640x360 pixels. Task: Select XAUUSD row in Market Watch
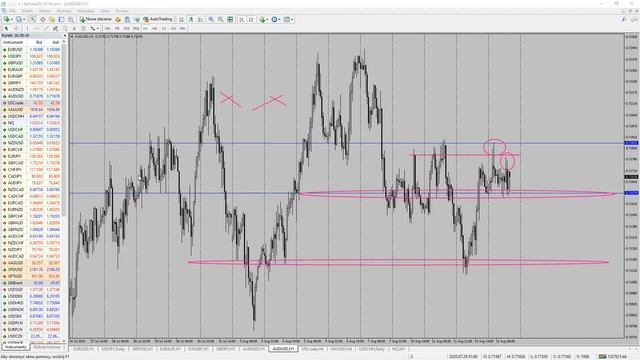[x=32, y=110]
